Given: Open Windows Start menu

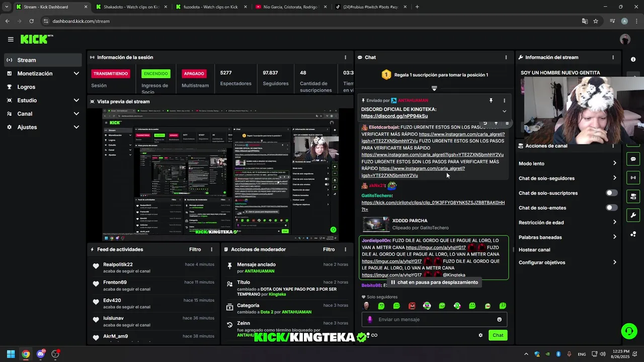Looking at the screenshot, I should [11, 354].
